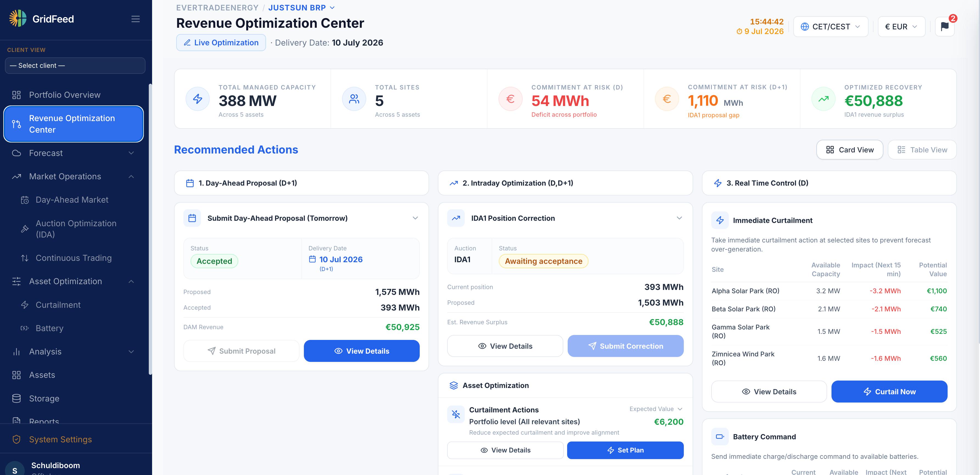Click the calendar icon beside 10 Jul 2026
This screenshot has height=475, width=980.
click(x=312, y=259)
